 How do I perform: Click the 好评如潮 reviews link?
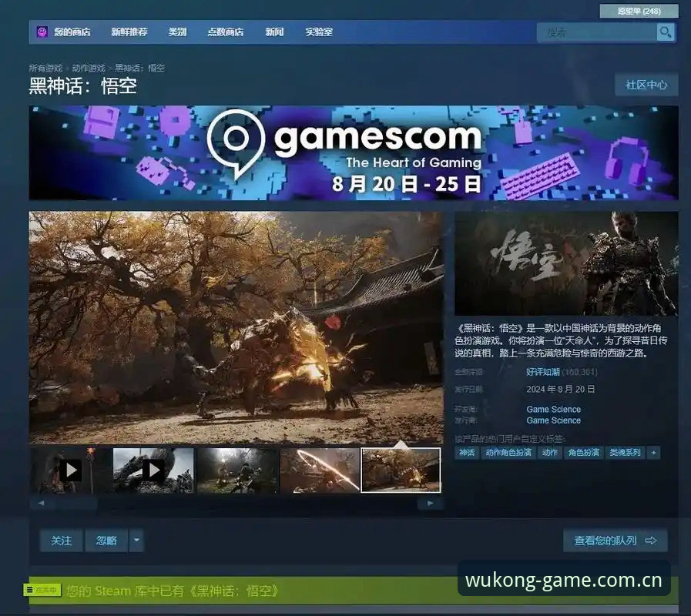[542, 372]
